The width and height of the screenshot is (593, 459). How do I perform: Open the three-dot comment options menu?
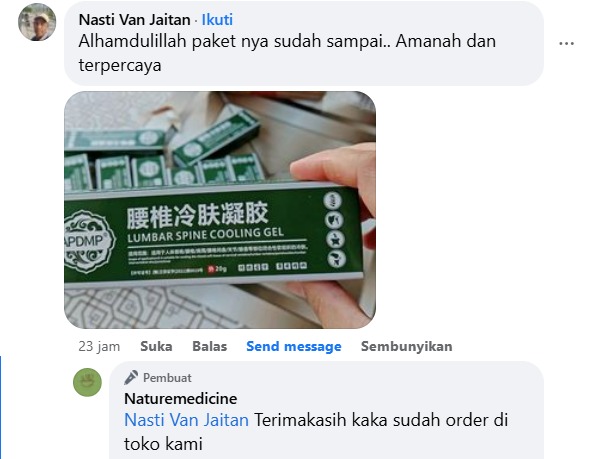[566, 44]
